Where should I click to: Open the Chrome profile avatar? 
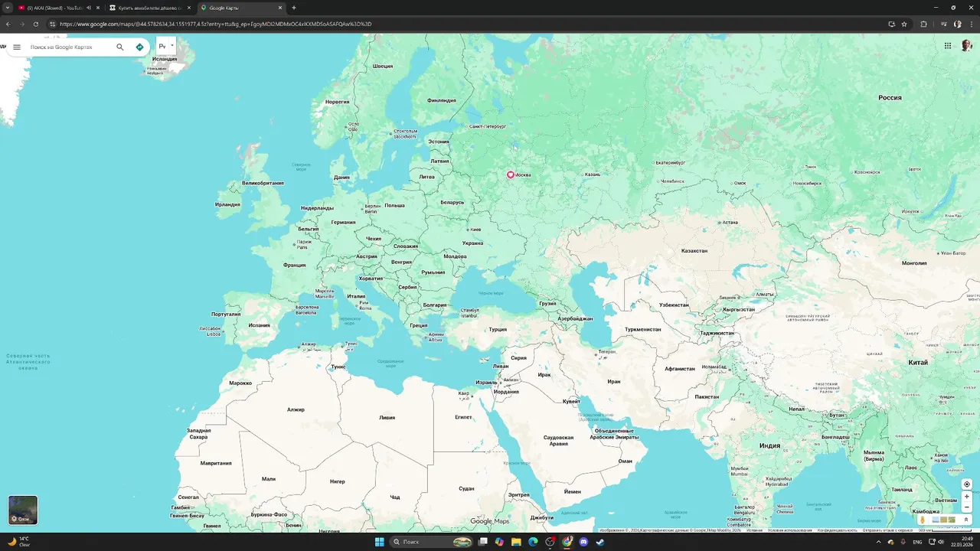pos(958,24)
